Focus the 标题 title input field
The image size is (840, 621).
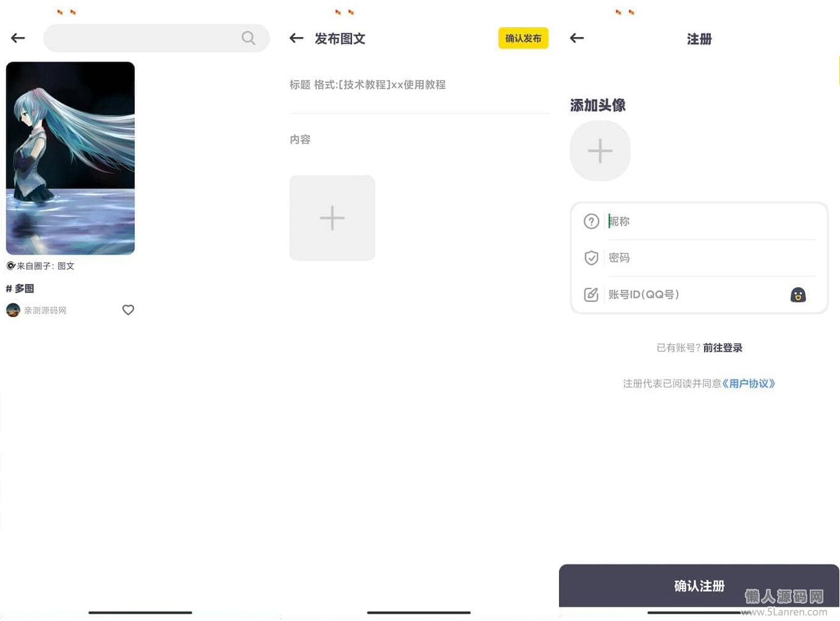click(x=419, y=85)
